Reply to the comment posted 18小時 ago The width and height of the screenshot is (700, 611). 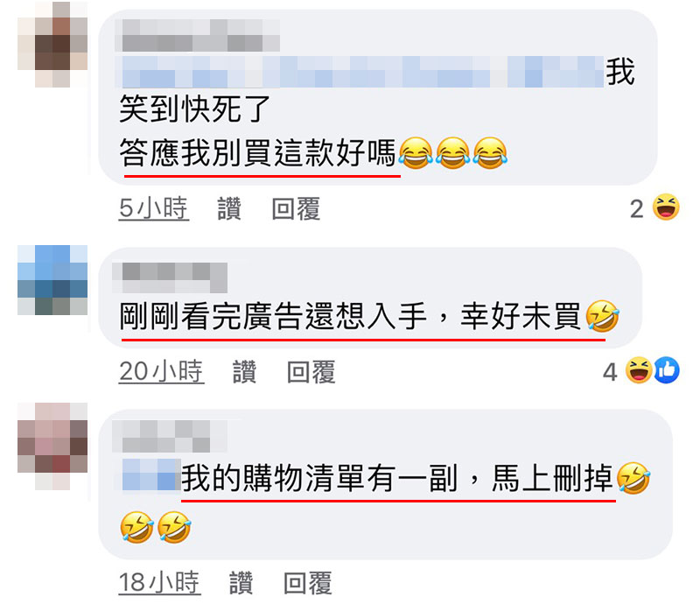click(308, 583)
